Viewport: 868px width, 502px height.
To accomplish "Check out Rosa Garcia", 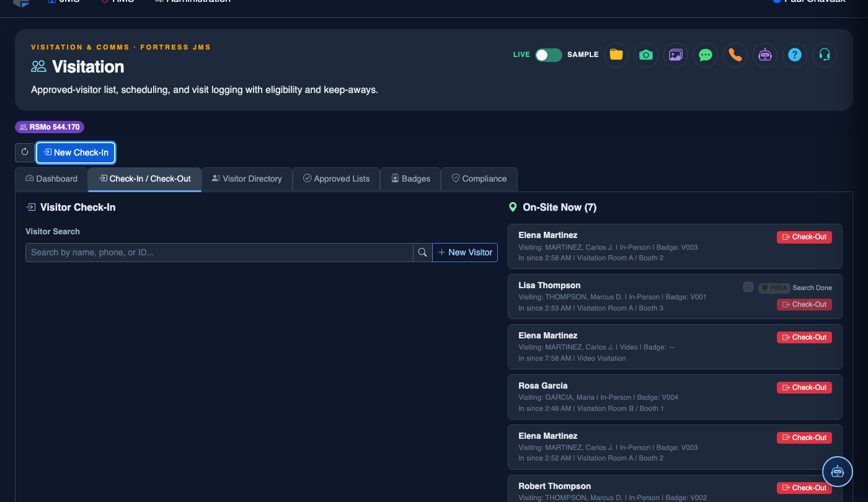I will [x=804, y=387].
